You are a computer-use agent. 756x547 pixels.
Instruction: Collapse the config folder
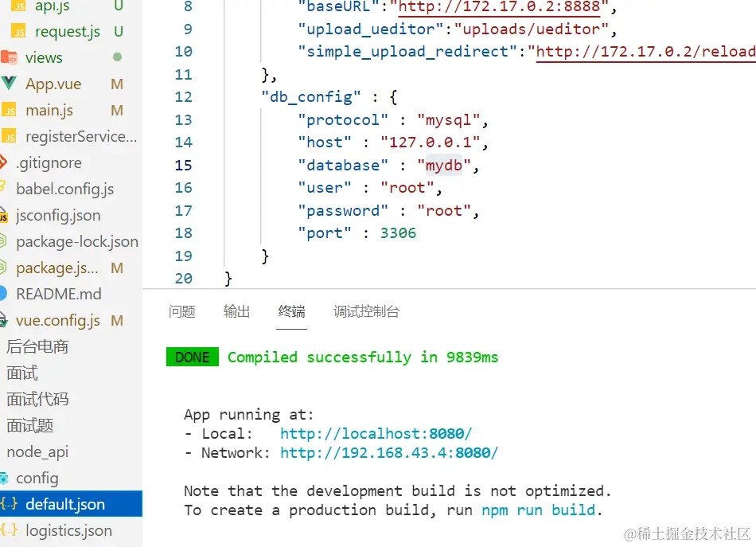[37, 478]
